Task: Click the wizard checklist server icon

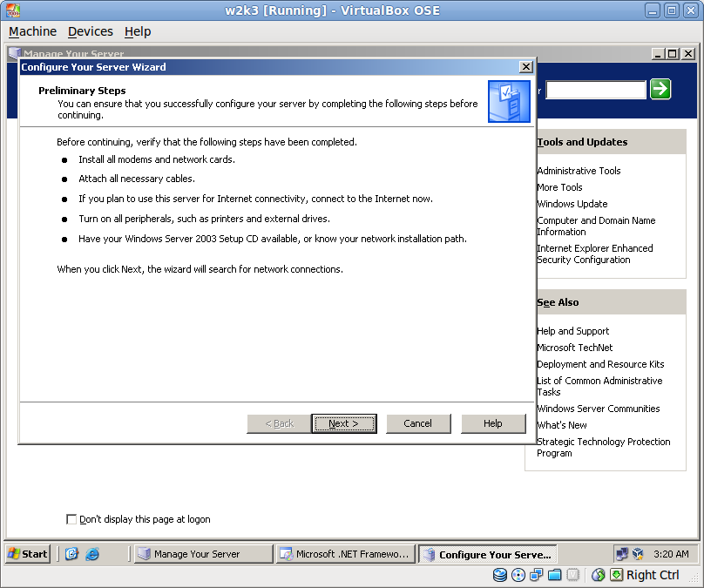Action: (x=509, y=101)
